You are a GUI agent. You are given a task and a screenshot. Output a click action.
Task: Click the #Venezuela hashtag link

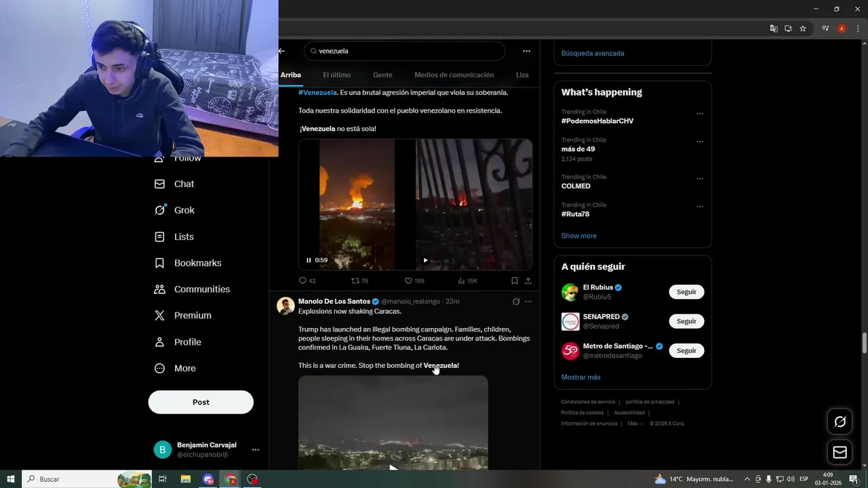click(x=317, y=92)
